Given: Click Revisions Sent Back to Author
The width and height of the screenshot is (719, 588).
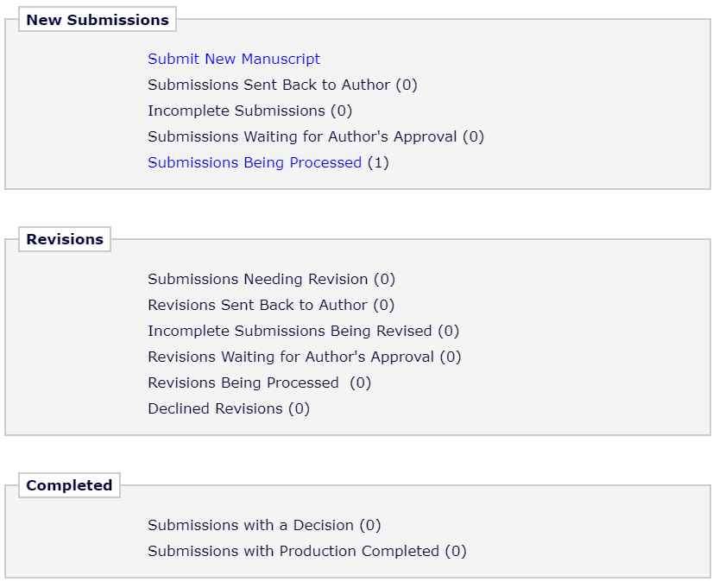Looking at the screenshot, I should [257, 305].
